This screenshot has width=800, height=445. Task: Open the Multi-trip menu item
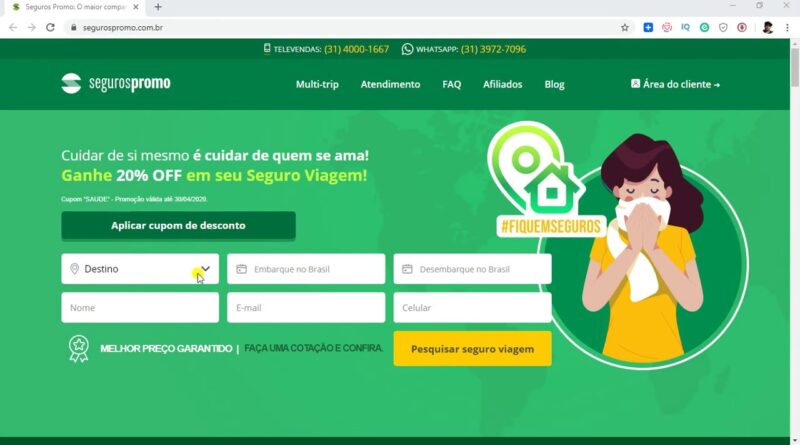click(317, 84)
